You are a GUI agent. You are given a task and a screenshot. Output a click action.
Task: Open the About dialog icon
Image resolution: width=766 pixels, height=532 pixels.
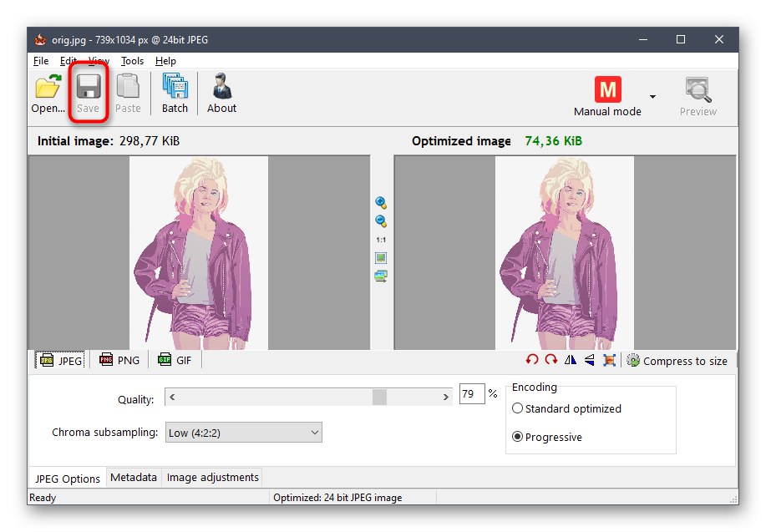(222, 86)
